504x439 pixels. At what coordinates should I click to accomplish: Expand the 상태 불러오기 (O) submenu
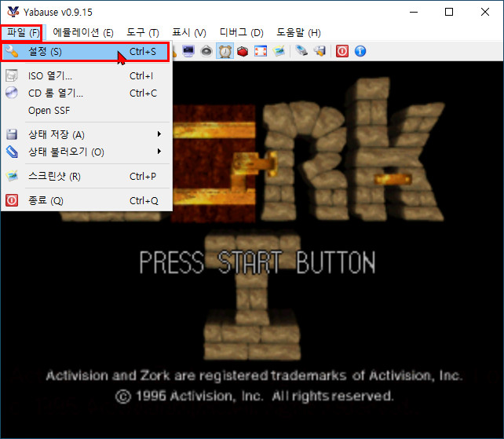(x=86, y=152)
